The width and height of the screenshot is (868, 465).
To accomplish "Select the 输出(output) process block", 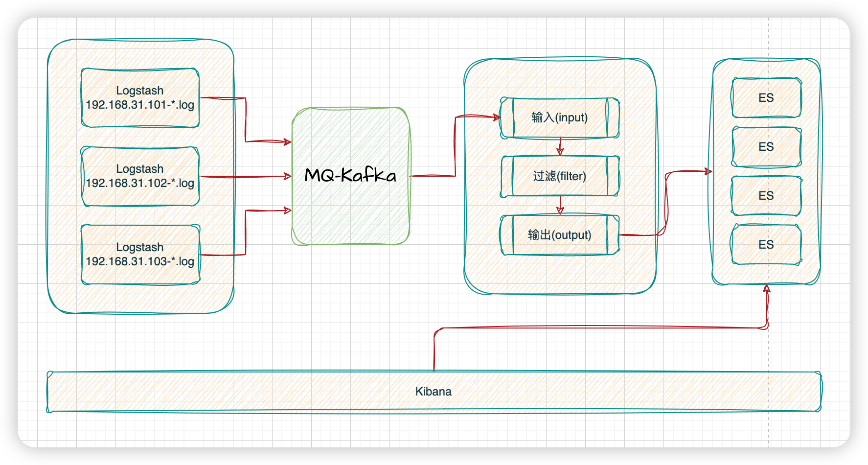I will [x=560, y=235].
